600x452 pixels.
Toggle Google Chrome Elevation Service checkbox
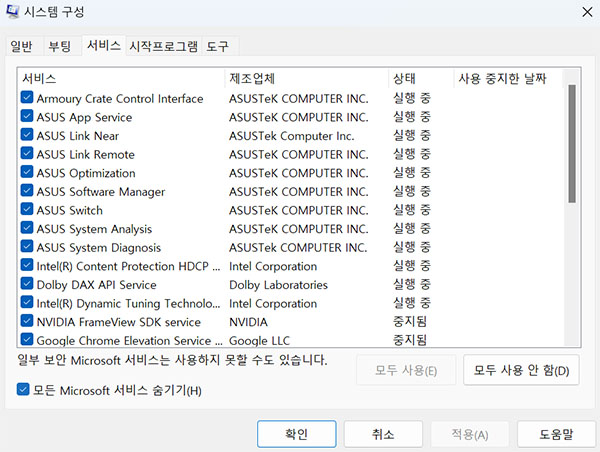click(x=27, y=339)
